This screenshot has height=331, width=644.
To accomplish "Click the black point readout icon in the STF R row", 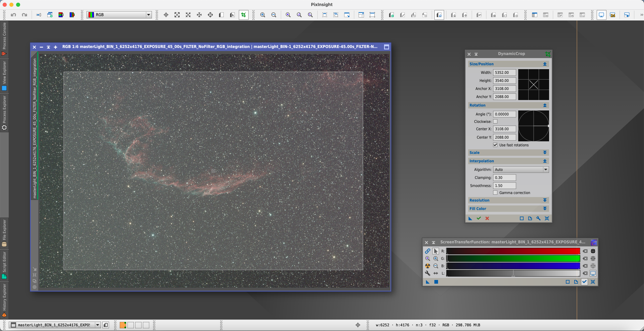I will coord(593,251).
